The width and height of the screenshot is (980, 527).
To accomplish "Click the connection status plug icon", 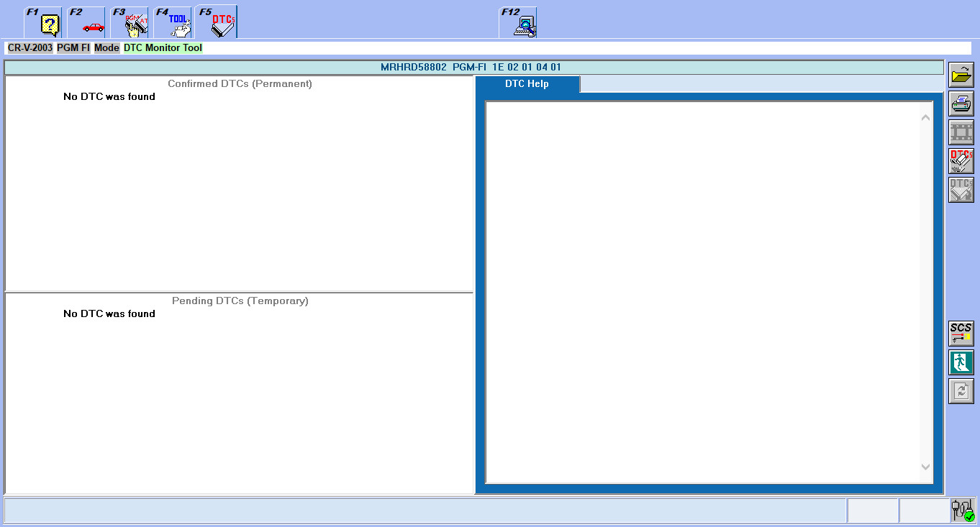I will [x=962, y=510].
